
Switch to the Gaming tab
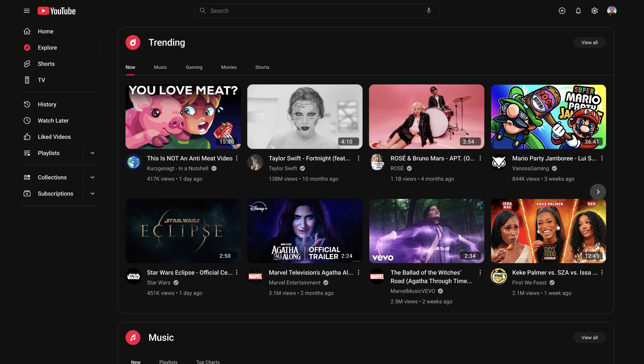194,67
